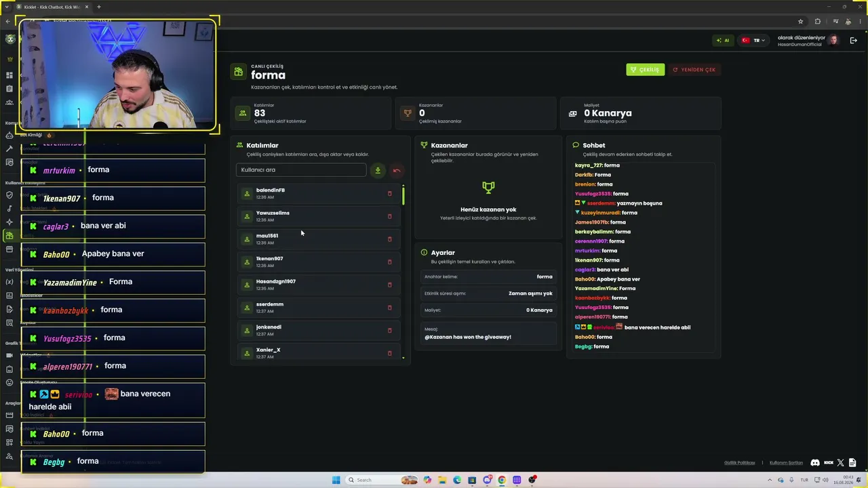Open the document icon in the footer
The width and height of the screenshot is (868, 488).
click(x=852, y=463)
